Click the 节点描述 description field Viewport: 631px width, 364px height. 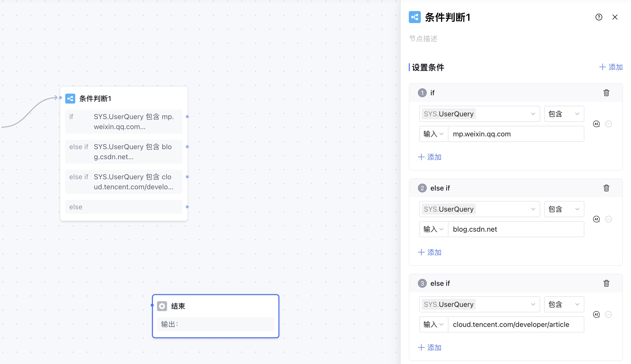tap(423, 39)
